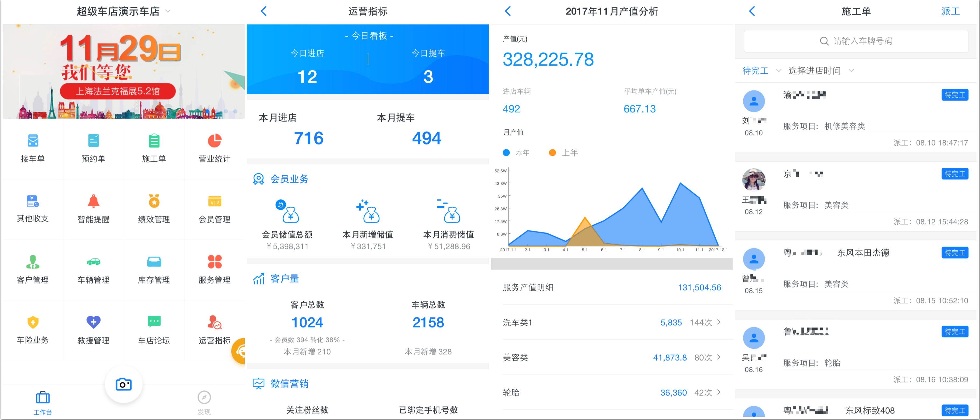980x420 pixels.
Task: Tap the default avatar on 08.10 order
Action: coord(754,101)
